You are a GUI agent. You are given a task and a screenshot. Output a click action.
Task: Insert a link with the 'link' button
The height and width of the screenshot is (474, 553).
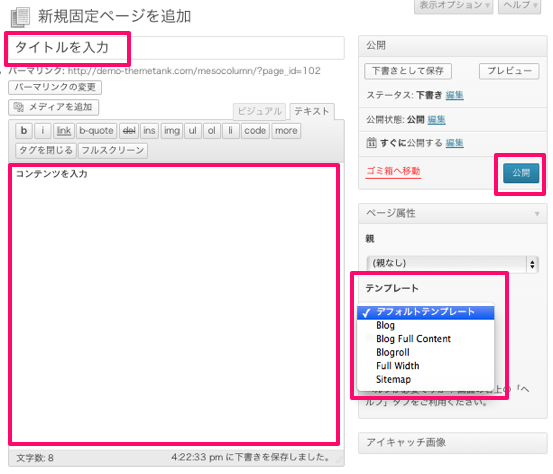pos(64,131)
